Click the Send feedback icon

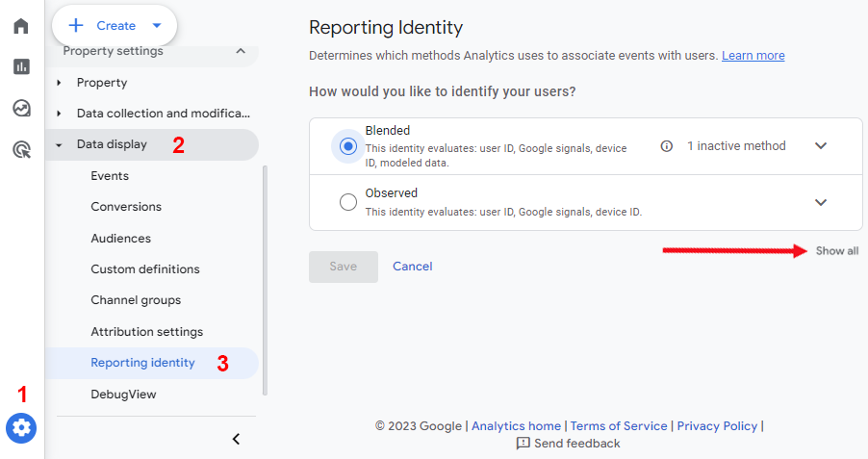click(523, 444)
